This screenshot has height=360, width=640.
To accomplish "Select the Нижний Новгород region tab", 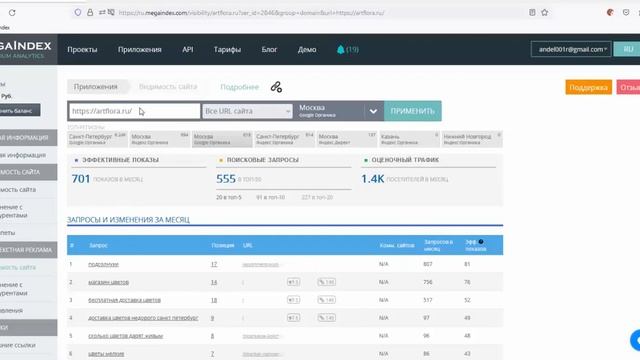I will (472, 139).
